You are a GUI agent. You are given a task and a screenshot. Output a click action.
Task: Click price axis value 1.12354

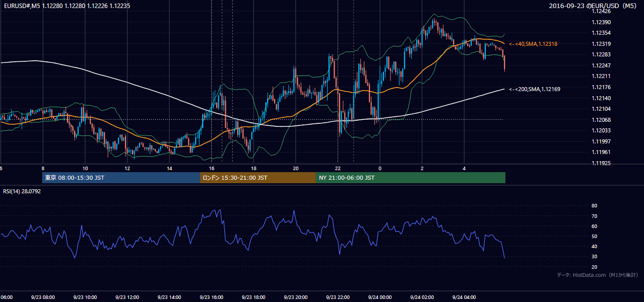click(601, 33)
